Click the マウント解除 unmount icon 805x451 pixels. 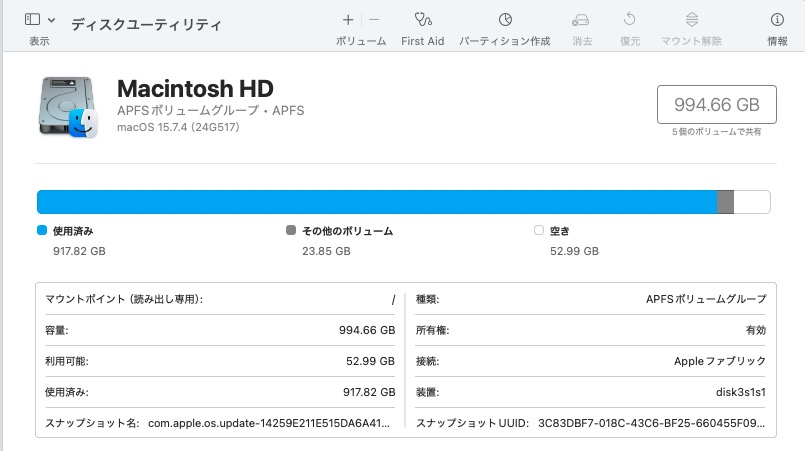click(x=691, y=19)
